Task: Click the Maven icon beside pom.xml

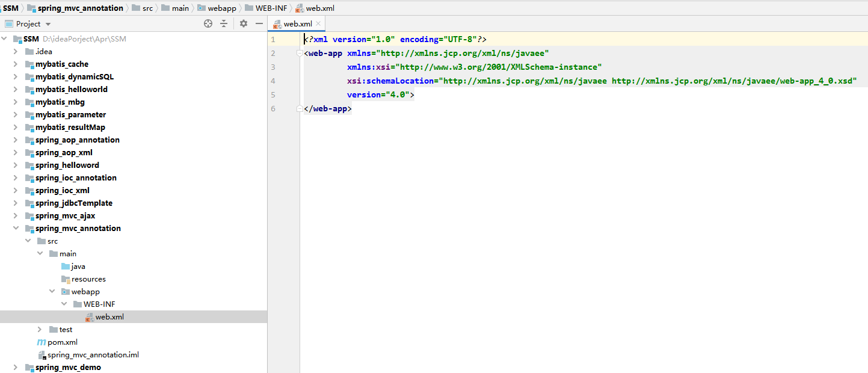Action: (x=41, y=342)
